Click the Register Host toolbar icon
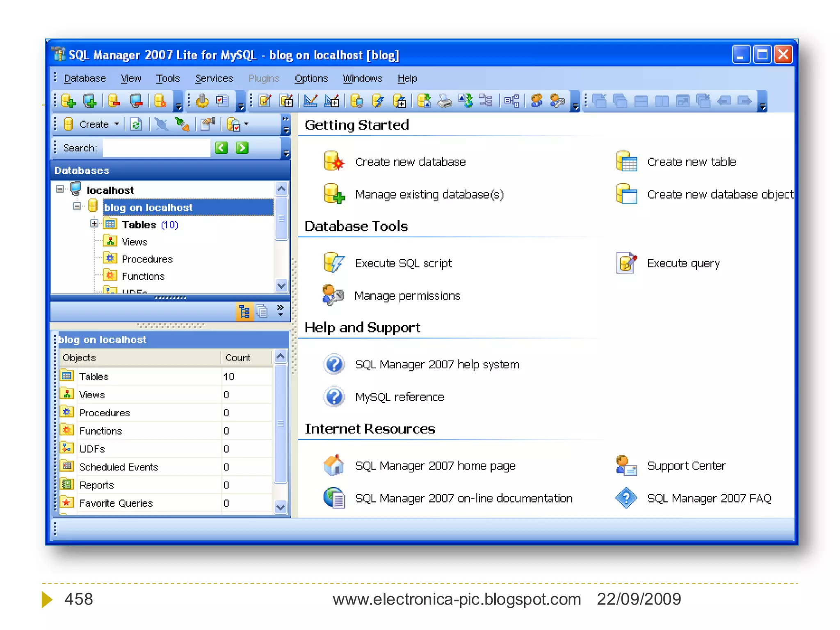 click(89, 101)
